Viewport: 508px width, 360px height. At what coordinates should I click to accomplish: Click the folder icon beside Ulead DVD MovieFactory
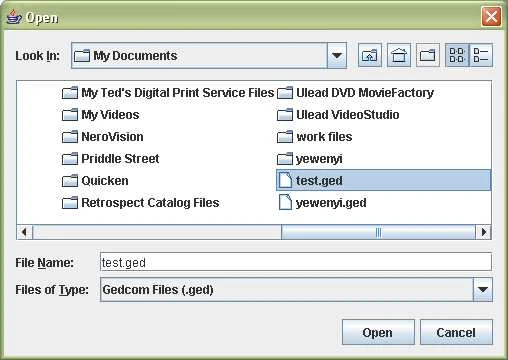tap(285, 93)
